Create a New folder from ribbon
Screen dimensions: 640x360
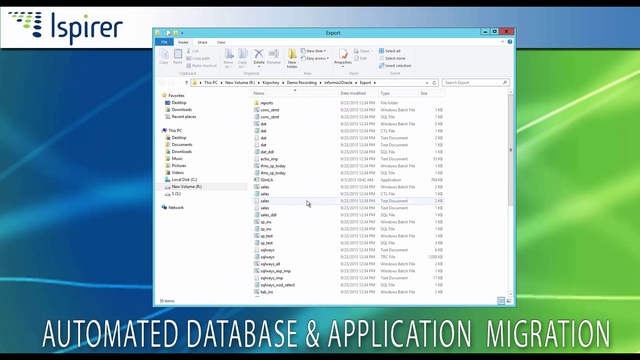coord(292,58)
